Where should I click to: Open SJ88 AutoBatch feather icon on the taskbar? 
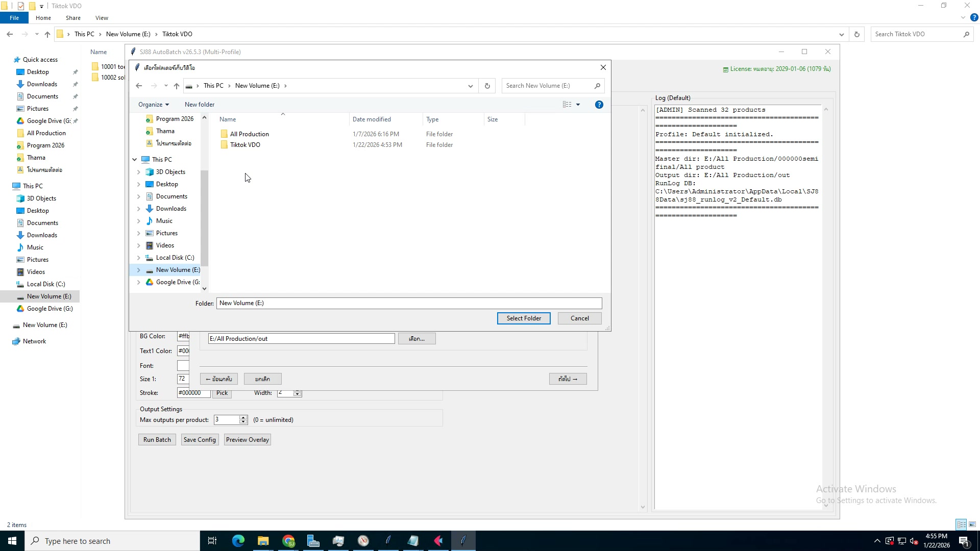463,541
